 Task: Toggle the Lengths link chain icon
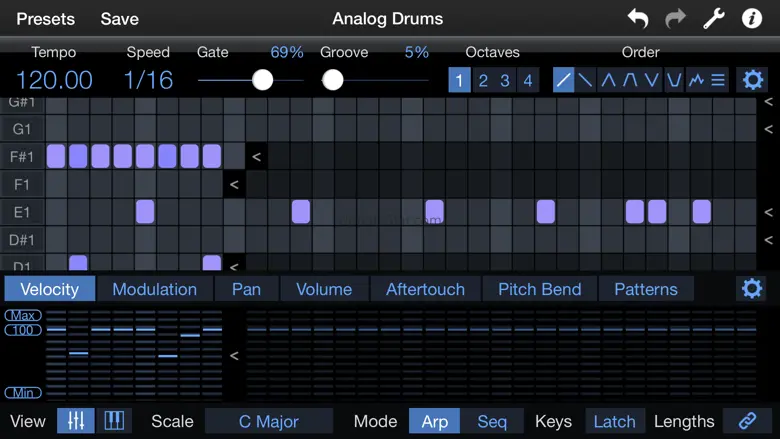[747, 421]
